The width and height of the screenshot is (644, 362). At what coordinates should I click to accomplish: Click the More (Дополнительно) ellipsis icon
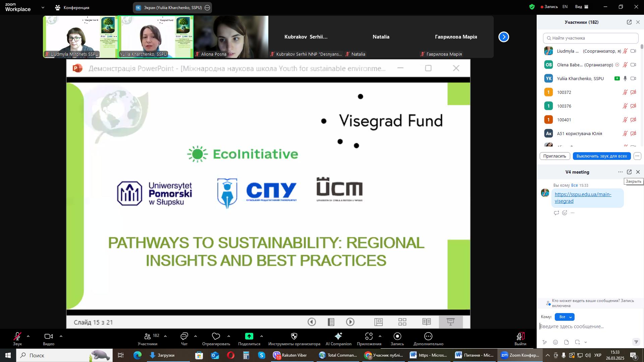click(x=428, y=337)
